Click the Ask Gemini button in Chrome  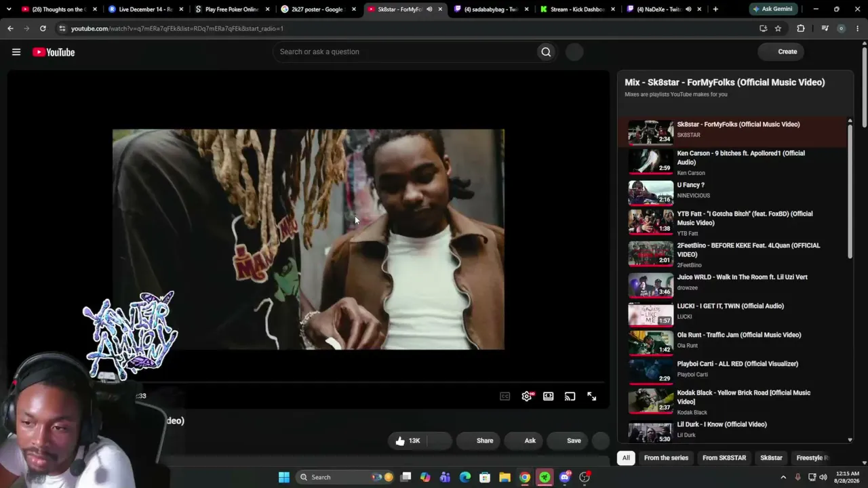[x=772, y=9]
